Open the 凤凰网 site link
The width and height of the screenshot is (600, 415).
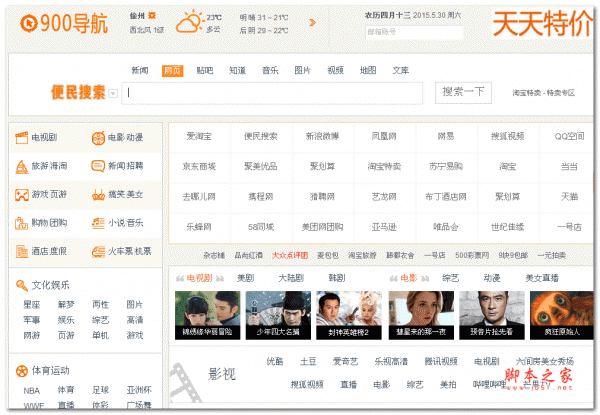(x=384, y=136)
